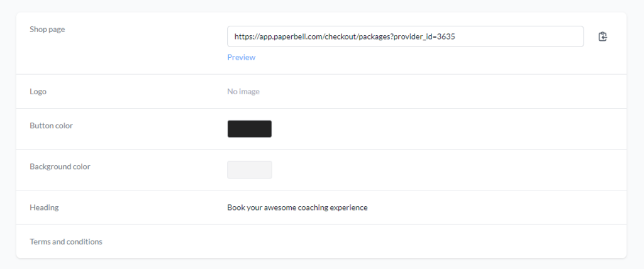Click the "Terms and conditions" label
Image resolution: width=644 pixels, height=269 pixels.
coord(65,241)
